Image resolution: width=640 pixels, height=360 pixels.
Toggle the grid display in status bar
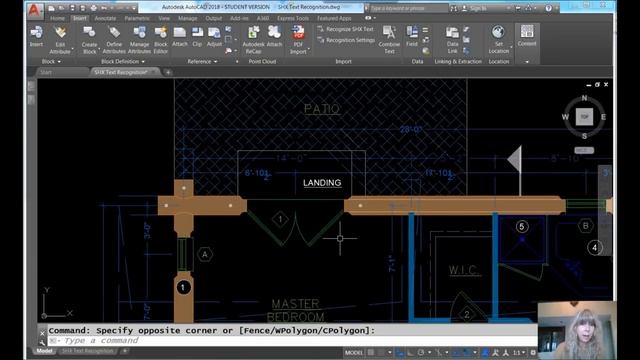click(x=371, y=352)
